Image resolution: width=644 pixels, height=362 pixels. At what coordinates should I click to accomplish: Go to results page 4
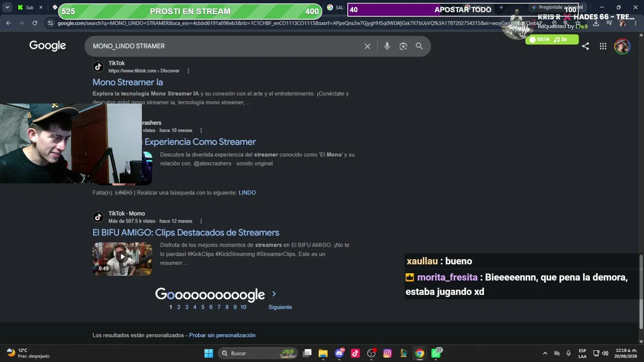(x=195, y=307)
